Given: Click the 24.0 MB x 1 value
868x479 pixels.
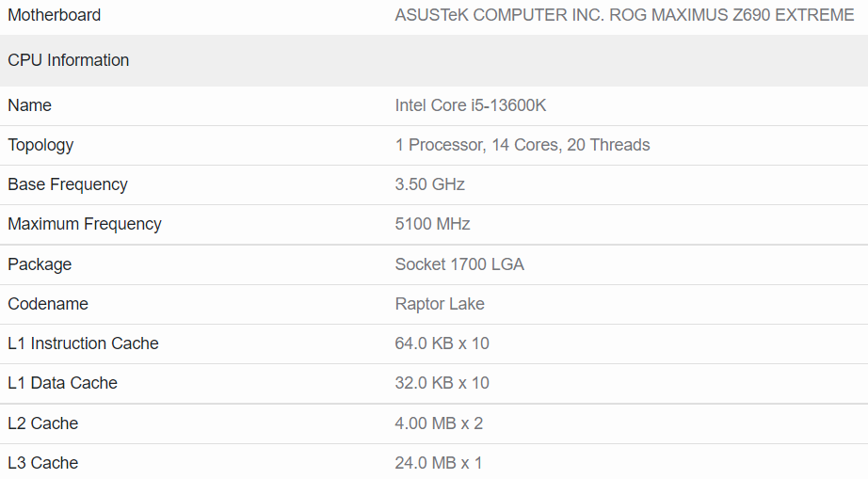Looking at the screenshot, I should click(x=439, y=463).
